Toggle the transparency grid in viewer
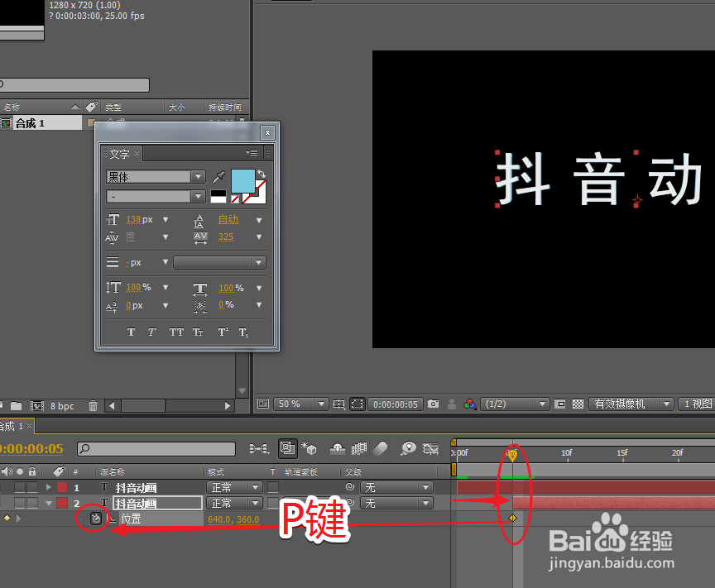 (578, 404)
